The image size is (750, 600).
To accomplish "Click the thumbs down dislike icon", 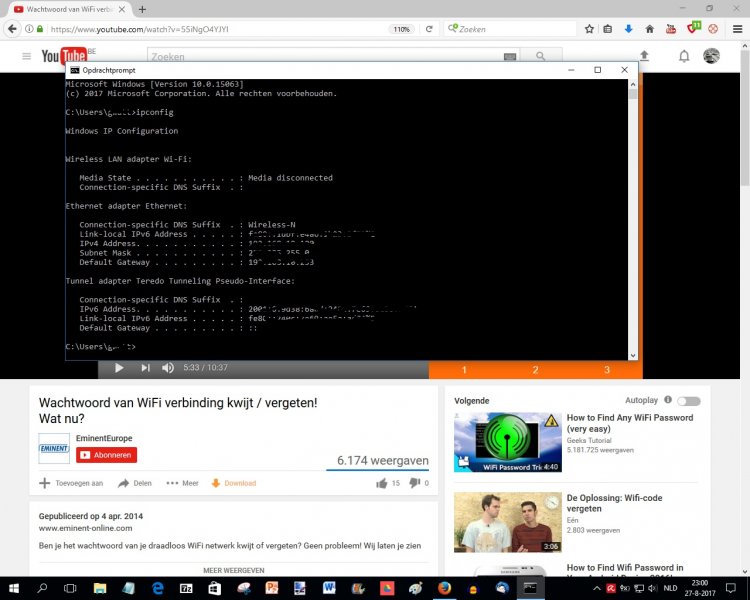I will point(415,483).
